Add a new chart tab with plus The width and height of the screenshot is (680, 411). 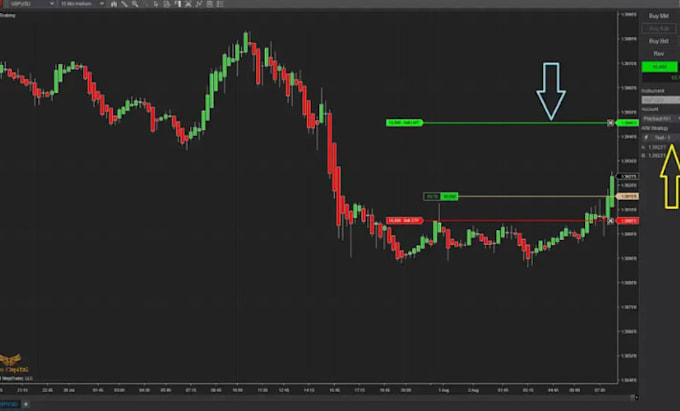[x=26, y=404]
